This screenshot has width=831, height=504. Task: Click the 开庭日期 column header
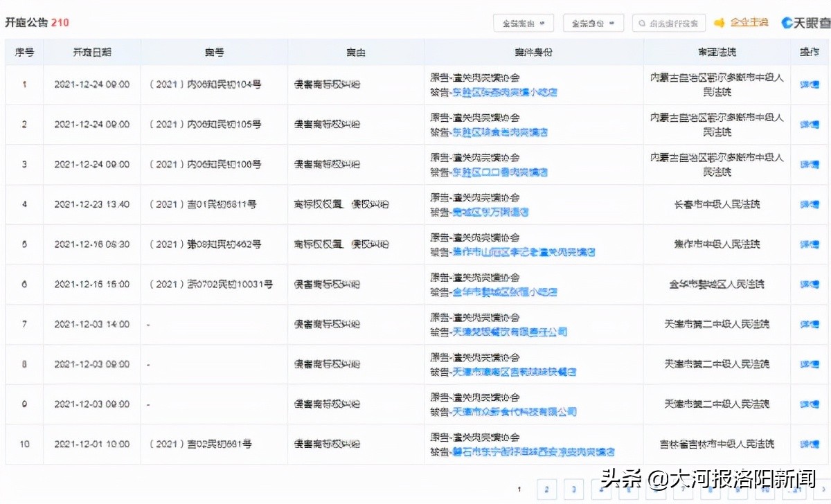pos(91,53)
